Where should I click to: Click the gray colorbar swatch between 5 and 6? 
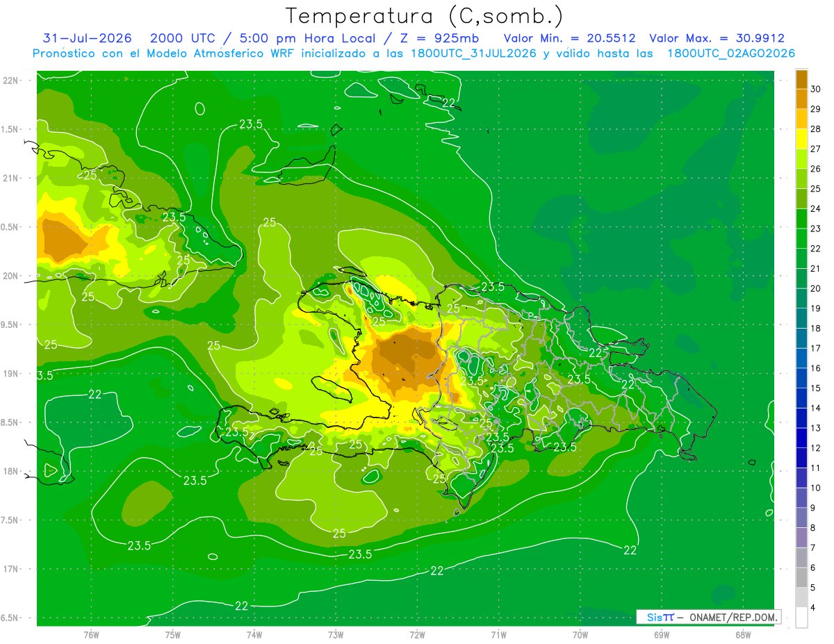[x=801, y=578]
